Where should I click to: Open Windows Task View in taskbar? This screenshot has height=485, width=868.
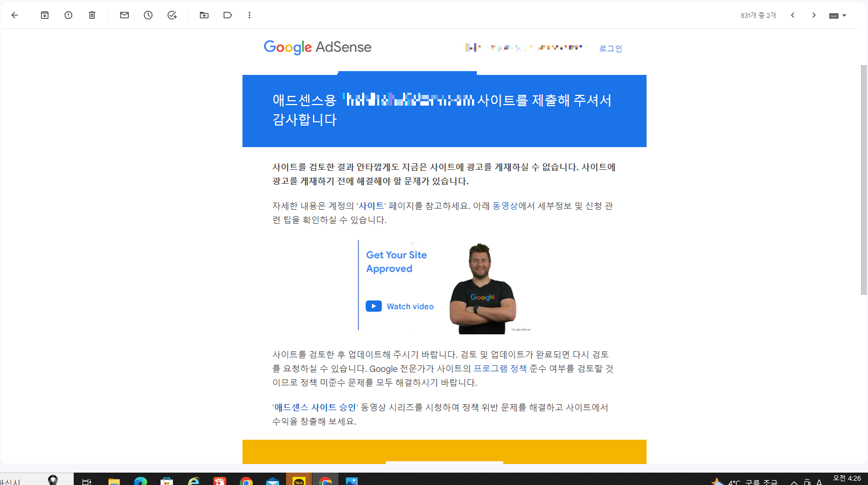point(87,481)
